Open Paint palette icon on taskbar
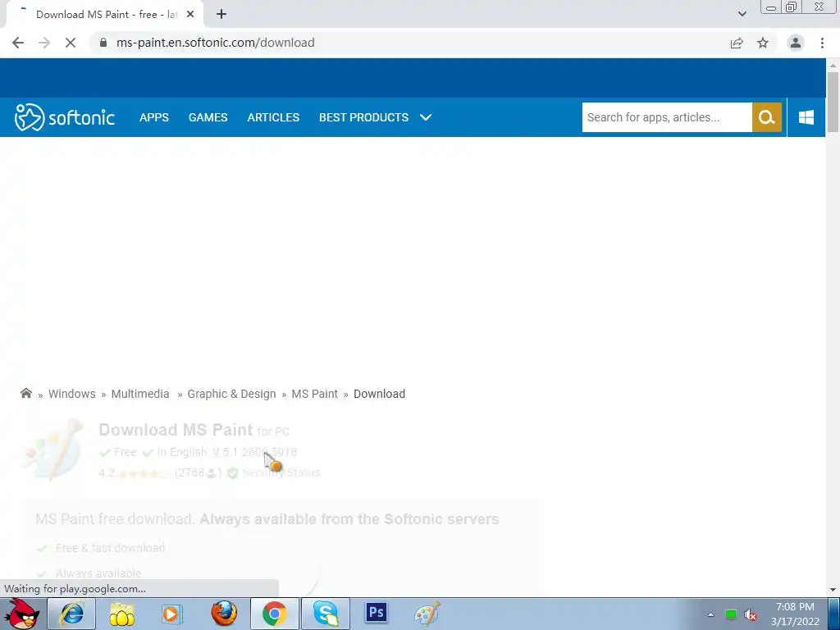Screen dimensions: 840x630 [x=427, y=614]
